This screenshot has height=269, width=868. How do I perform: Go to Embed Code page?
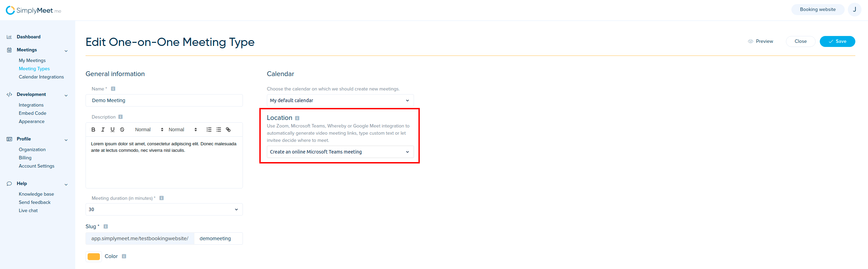pos(33,113)
